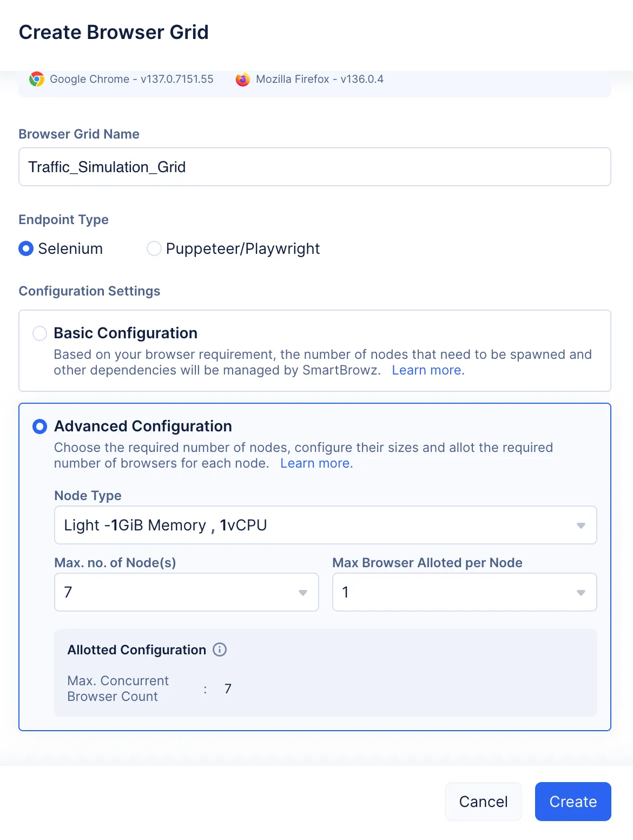Select the Selenium endpoint radio button
Viewport: 633px width, 840px height.
[x=26, y=248]
